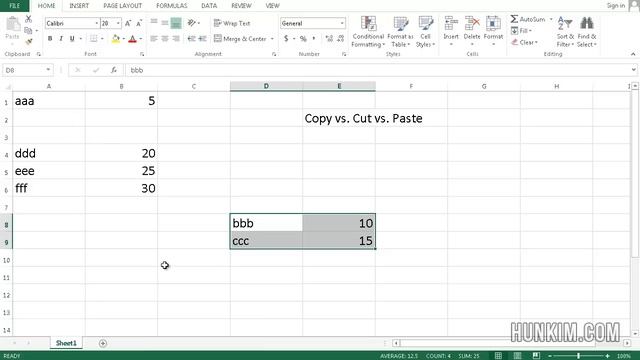The width and height of the screenshot is (640, 360).
Task: Select the Format Painter brush icon
Action: point(28,41)
